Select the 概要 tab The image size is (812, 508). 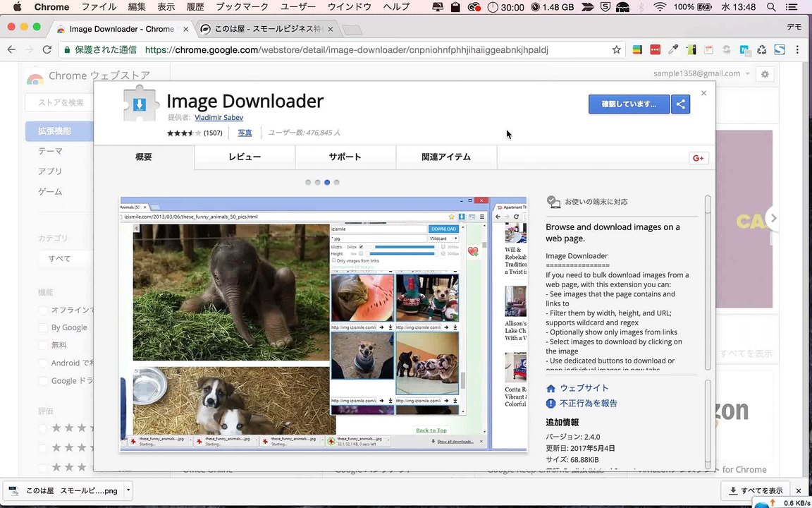pyautogui.click(x=144, y=157)
